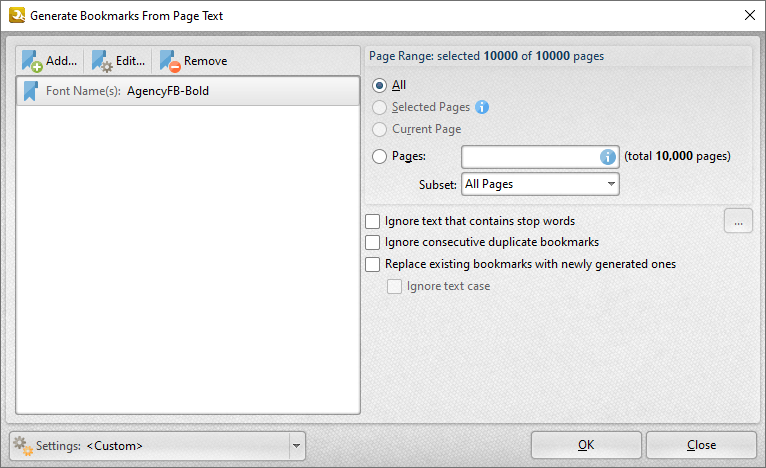This screenshot has height=468, width=766.
Task: Enable Ignore text that contains stop words
Action: (x=373, y=221)
